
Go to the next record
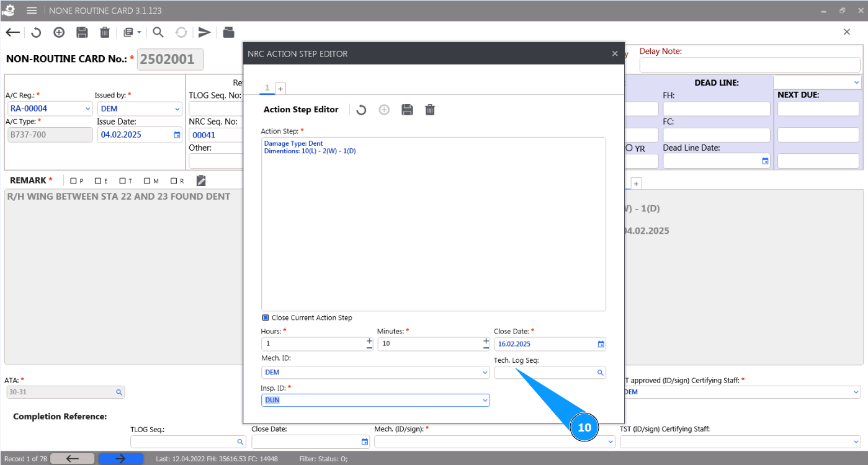[x=121, y=459]
